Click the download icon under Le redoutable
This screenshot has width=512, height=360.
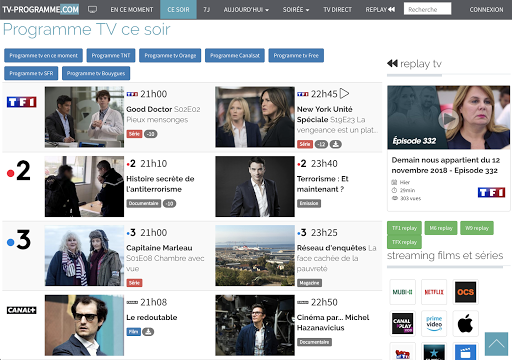click(x=148, y=332)
